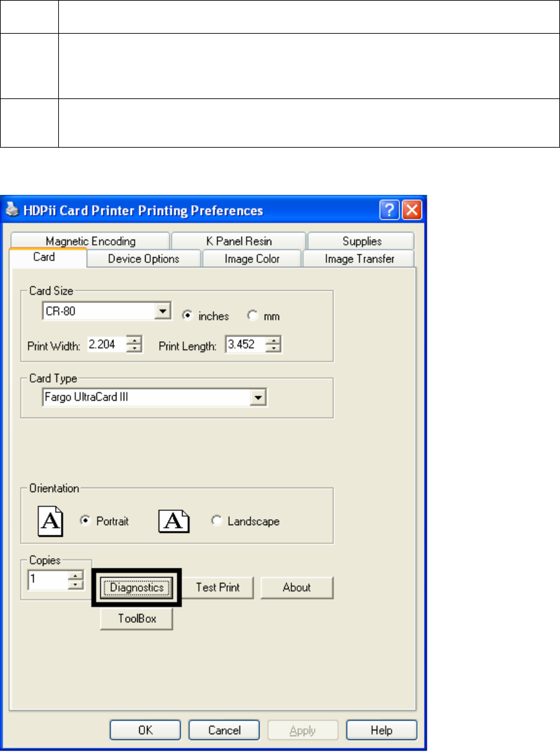Open the Image Transfer tab
560x753 pixels.
[x=359, y=259]
